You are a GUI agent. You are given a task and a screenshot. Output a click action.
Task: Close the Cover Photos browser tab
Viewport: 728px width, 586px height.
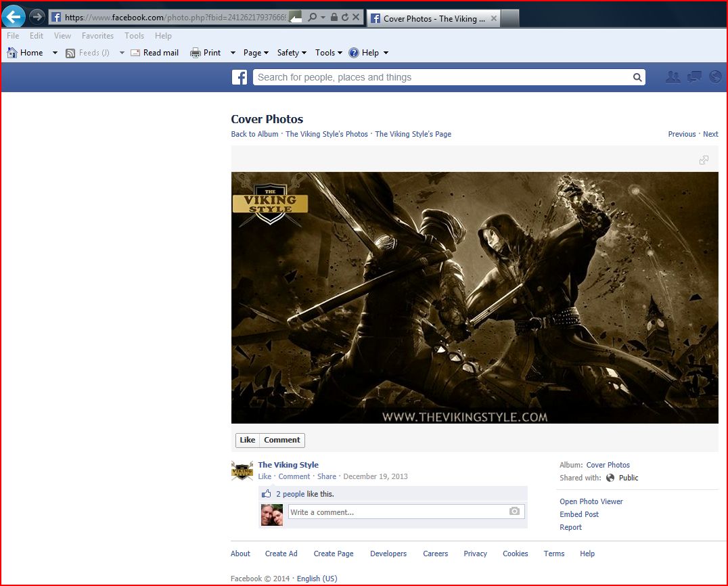click(x=493, y=18)
